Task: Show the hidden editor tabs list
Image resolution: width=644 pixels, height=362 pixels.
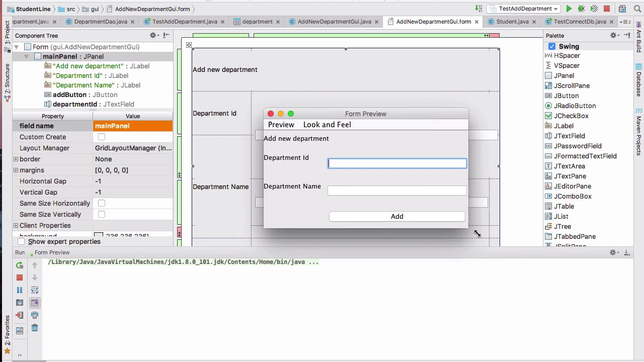Action: [625, 22]
